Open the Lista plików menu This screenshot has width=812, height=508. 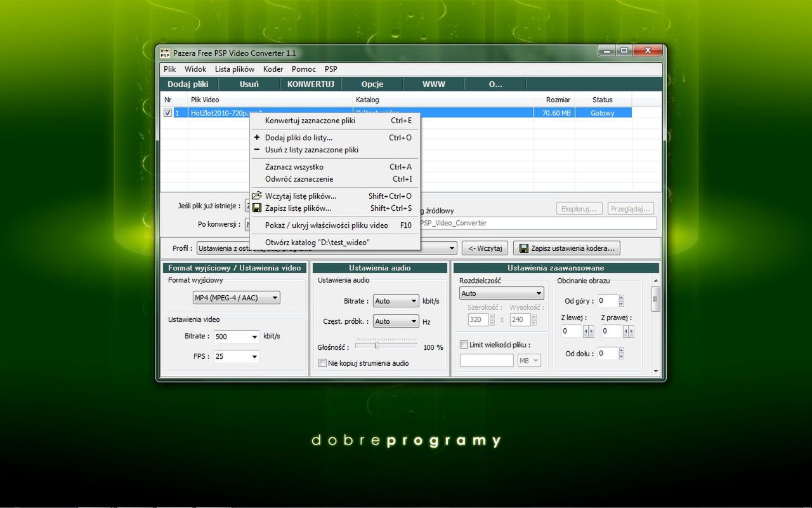235,69
